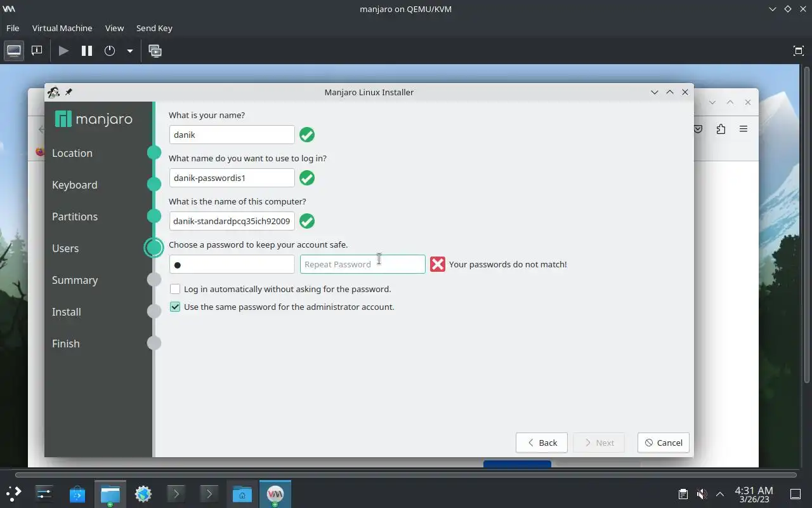
Task: Open Firefox extensions puzzle icon
Action: [x=721, y=129]
